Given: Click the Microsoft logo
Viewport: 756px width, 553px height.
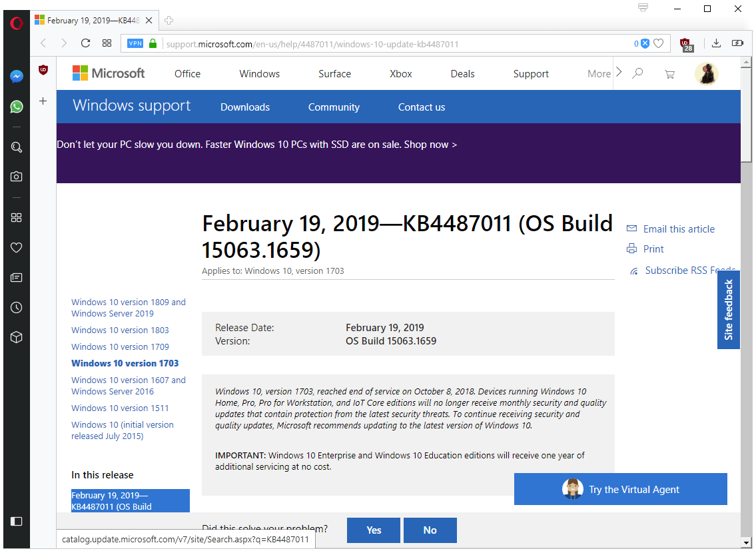Looking at the screenshot, I should point(109,73).
